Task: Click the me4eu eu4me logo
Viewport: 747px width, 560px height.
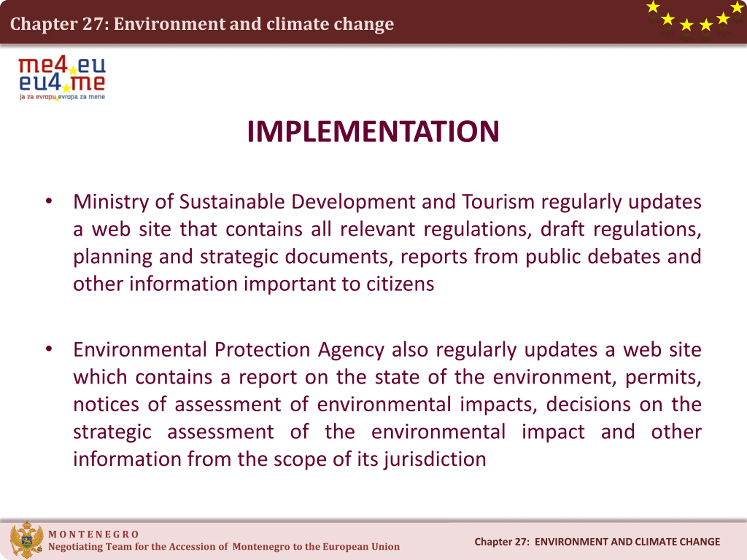Action: pyautogui.click(x=62, y=78)
